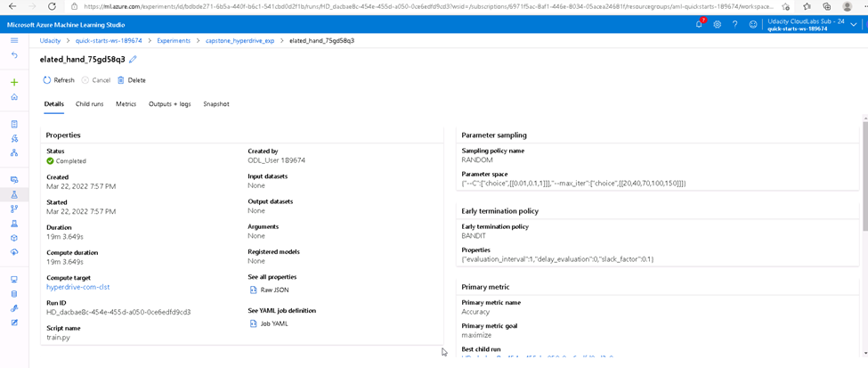This screenshot has width=868, height=368.
Task: Edit run name with pencil icon
Action: click(x=133, y=60)
